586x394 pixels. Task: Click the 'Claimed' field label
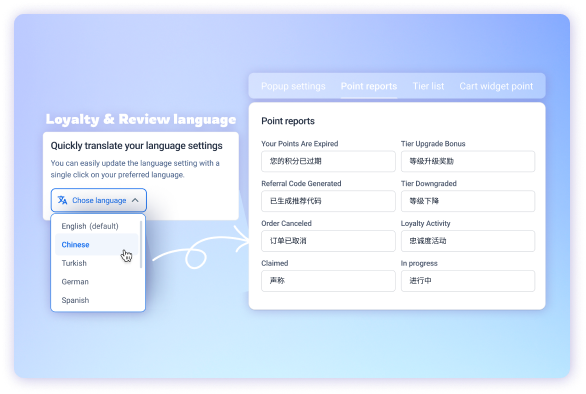275,263
